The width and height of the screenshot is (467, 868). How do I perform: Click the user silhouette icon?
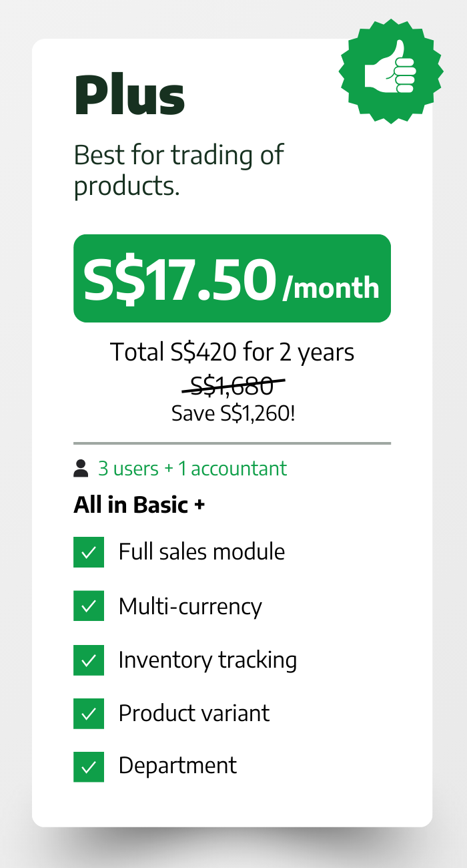pos(81,469)
